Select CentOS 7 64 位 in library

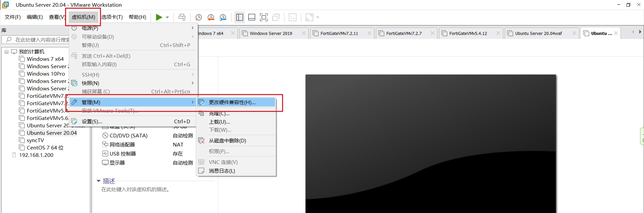pos(45,148)
